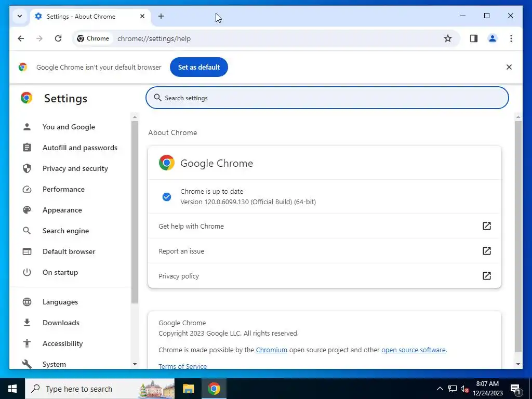Open Privacy policy external link icon

coord(486,276)
